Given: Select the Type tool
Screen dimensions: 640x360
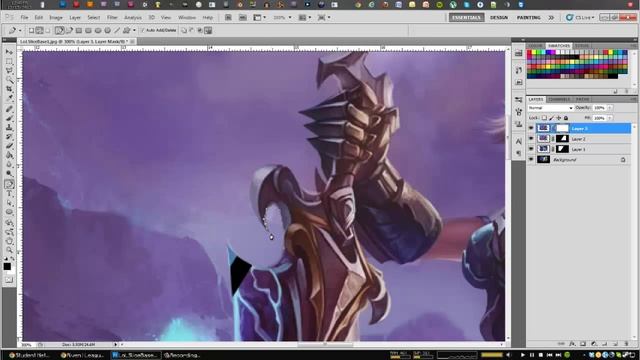Looking at the screenshot, I should click(9, 193).
